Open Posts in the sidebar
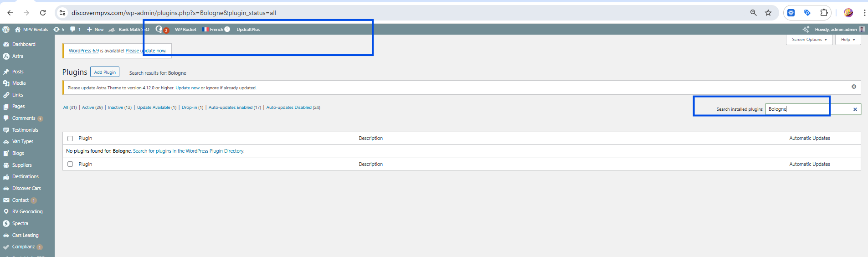Image resolution: width=868 pixels, height=257 pixels. (x=18, y=72)
